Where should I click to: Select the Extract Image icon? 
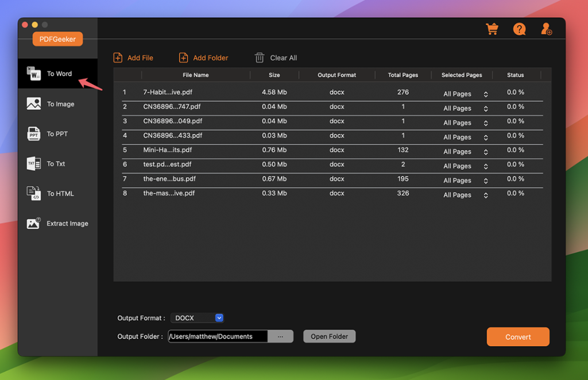click(34, 223)
